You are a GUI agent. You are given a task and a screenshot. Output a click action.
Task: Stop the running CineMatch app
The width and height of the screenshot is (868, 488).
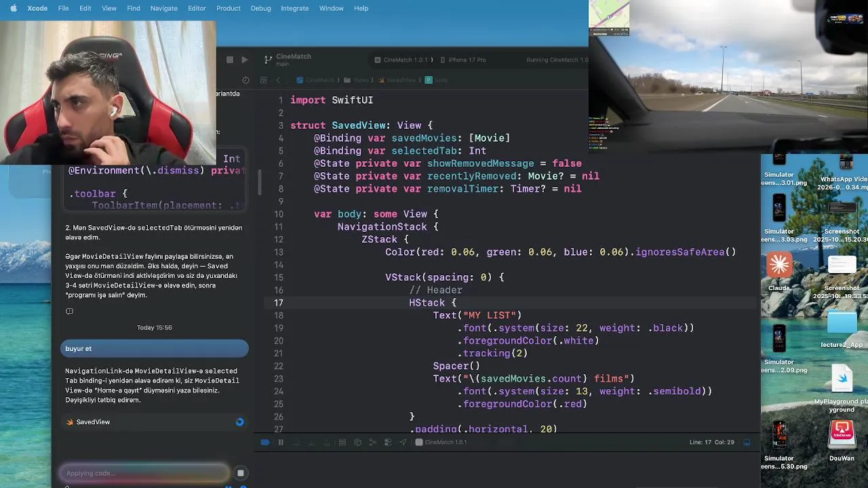pos(230,60)
